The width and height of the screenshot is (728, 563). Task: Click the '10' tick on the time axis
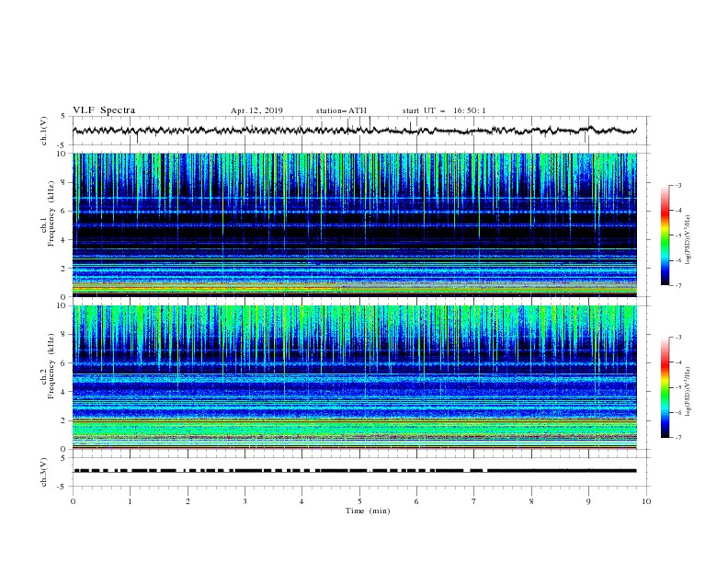pyautogui.click(x=646, y=501)
